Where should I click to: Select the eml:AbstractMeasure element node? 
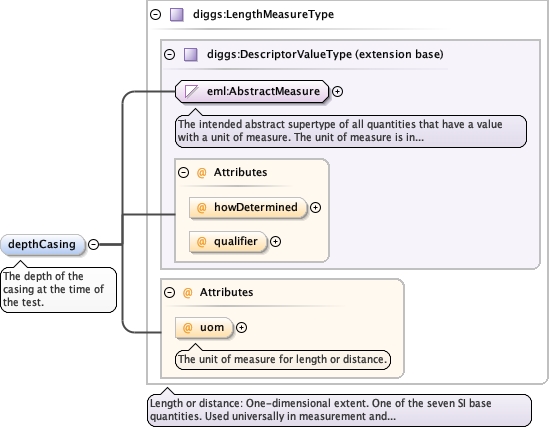tap(252, 92)
